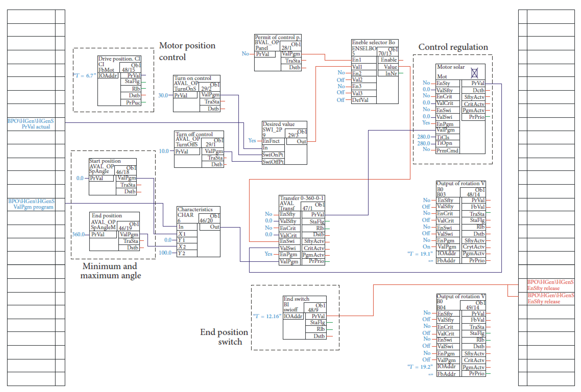581x392 pixels.
Task: Click the T = 19.2 IOAddr of B04 block
Action: (420, 367)
